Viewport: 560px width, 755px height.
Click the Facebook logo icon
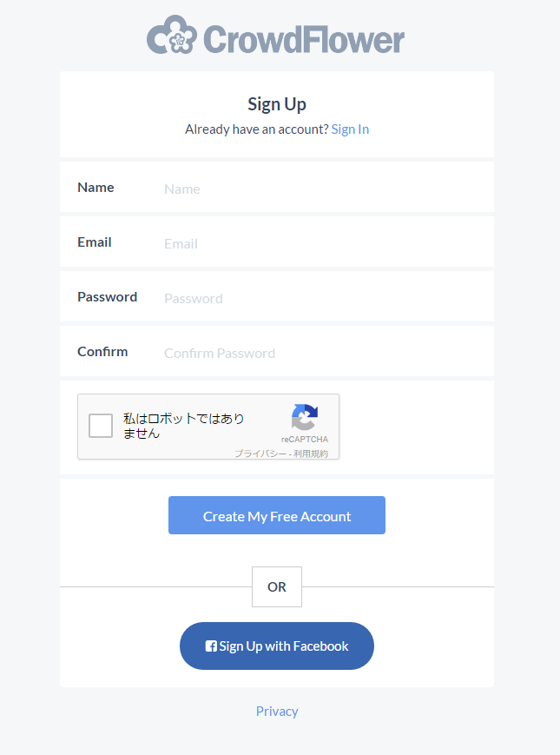pos(211,646)
